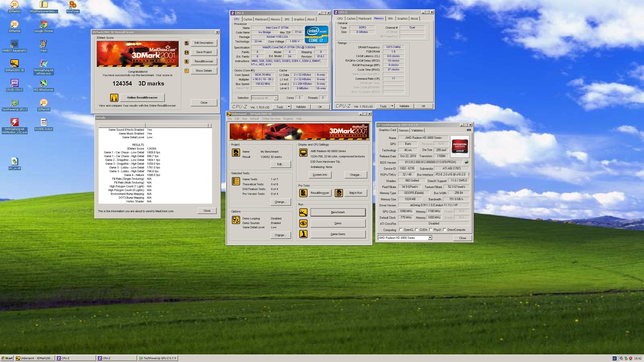Screen dimensions: 644x362
Task: Click the Batch Run button
Action: tap(355, 193)
